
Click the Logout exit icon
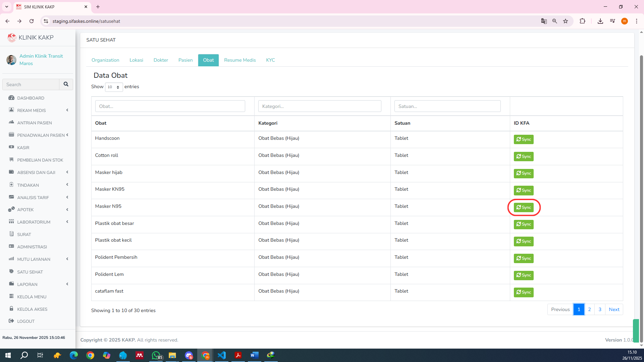coord(11,321)
